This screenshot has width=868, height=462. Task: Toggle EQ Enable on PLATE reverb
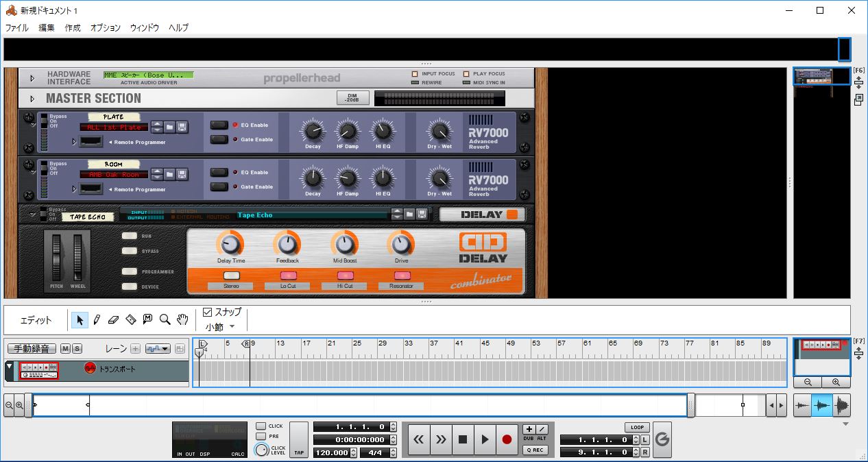[219, 125]
